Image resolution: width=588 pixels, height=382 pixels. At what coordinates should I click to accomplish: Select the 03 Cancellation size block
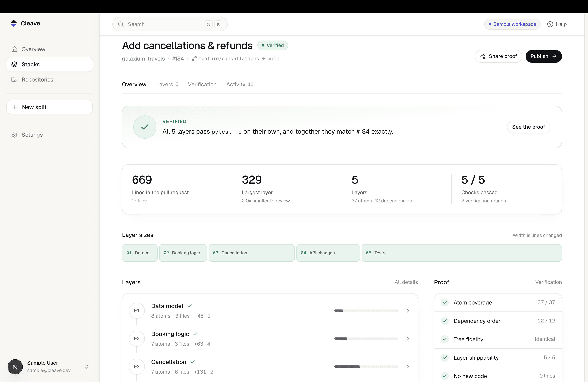[x=252, y=253]
